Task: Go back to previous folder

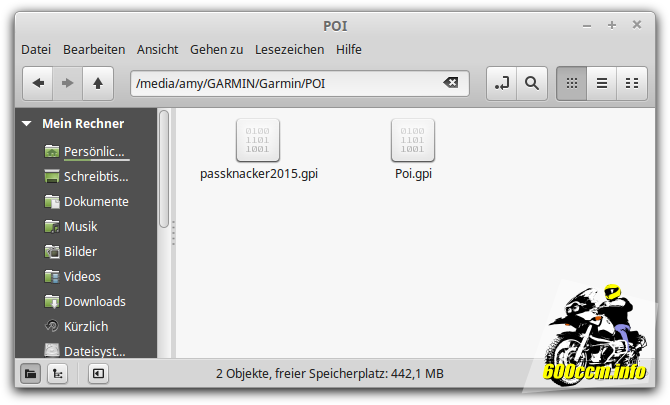Action: 38,84
